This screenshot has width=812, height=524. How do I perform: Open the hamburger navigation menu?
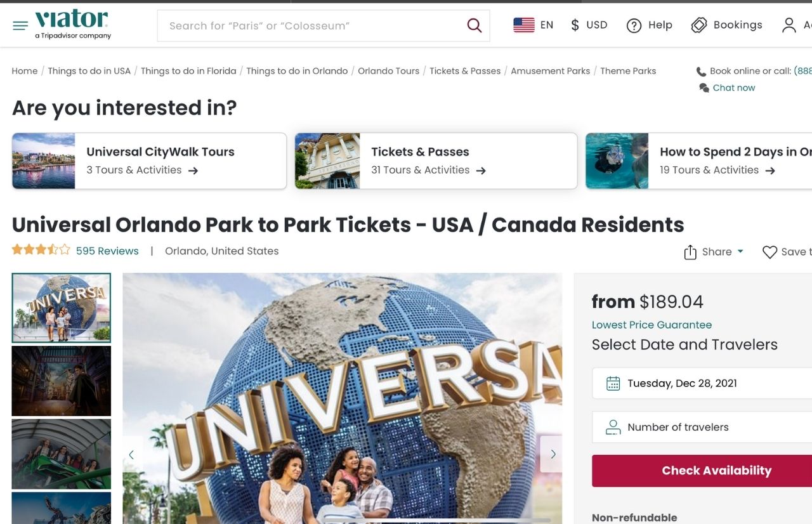20,25
